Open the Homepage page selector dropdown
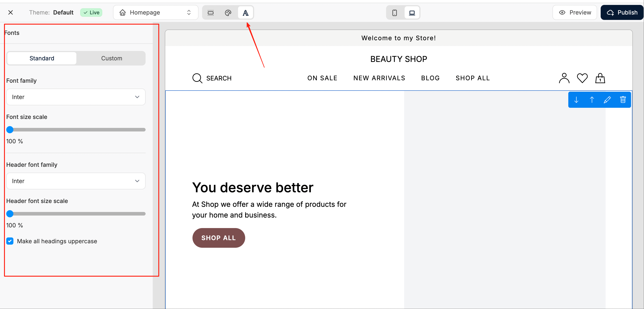This screenshot has width=644, height=309. point(155,12)
